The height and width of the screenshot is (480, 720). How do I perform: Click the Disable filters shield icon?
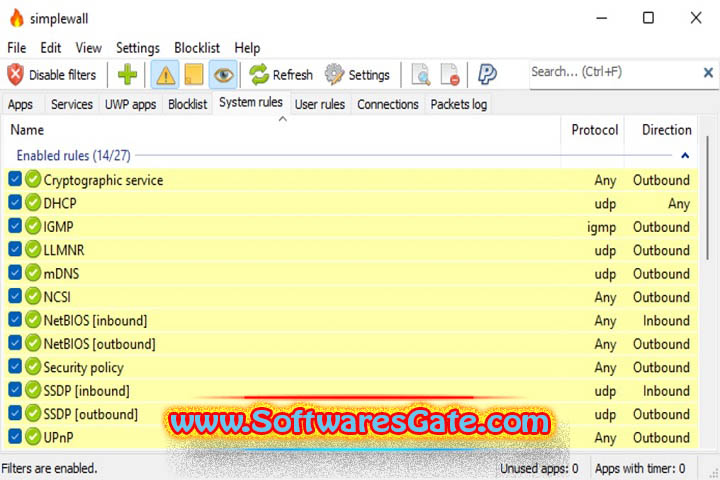pos(15,74)
